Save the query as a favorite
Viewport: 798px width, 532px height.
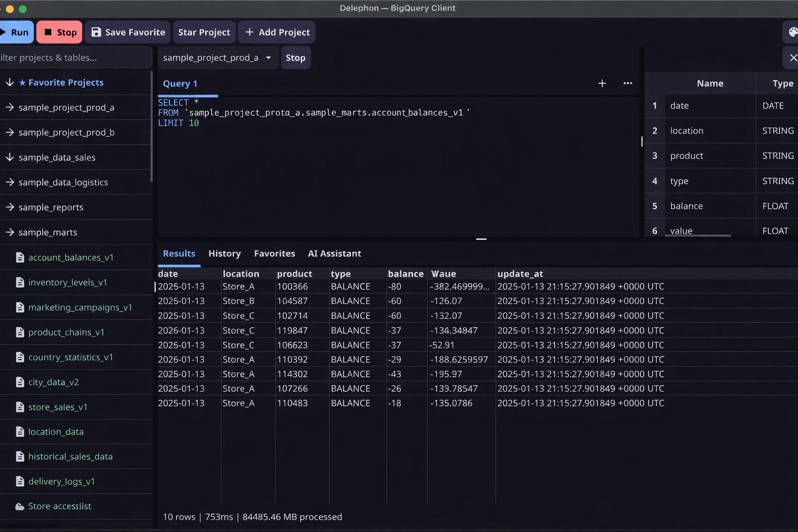127,32
